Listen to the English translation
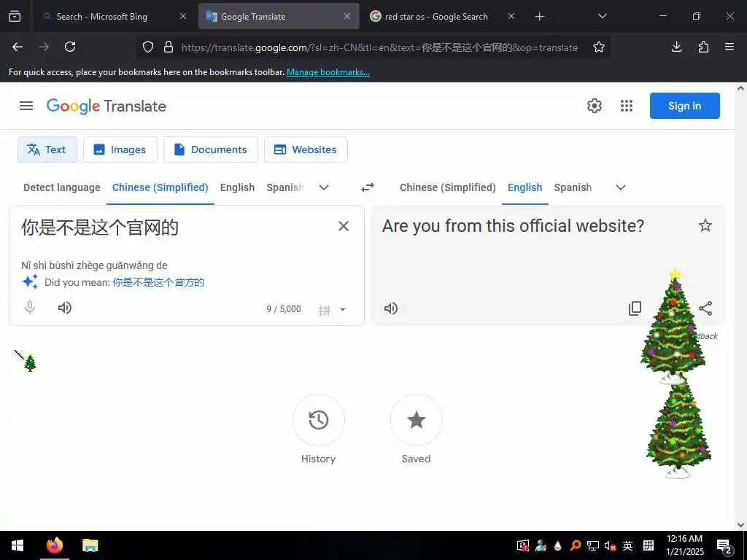747x560 pixels. [x=391, y=308]
